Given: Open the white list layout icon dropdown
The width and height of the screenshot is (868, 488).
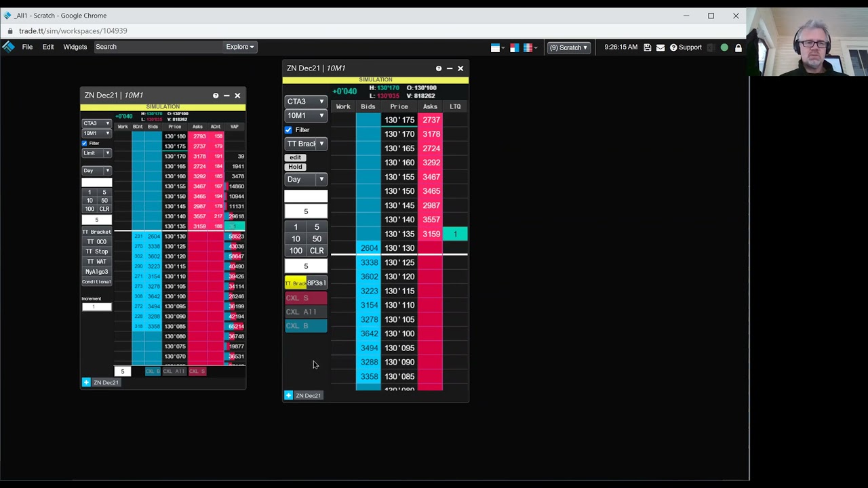Looking at the screenshot, I should pyautogui.click(x=497, y=47).
